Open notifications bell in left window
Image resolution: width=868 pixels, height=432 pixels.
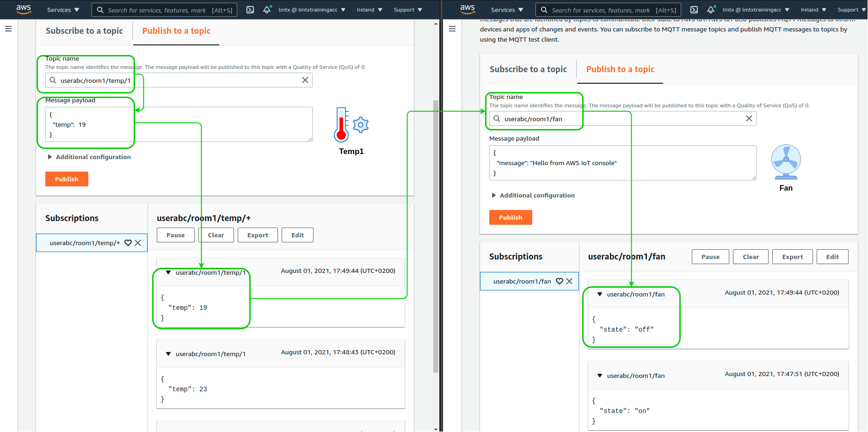(x=267, y=10)
